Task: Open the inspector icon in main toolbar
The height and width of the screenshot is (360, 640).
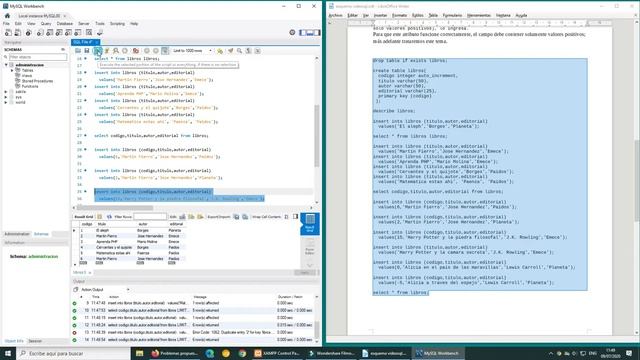Action: click(28, 33)
